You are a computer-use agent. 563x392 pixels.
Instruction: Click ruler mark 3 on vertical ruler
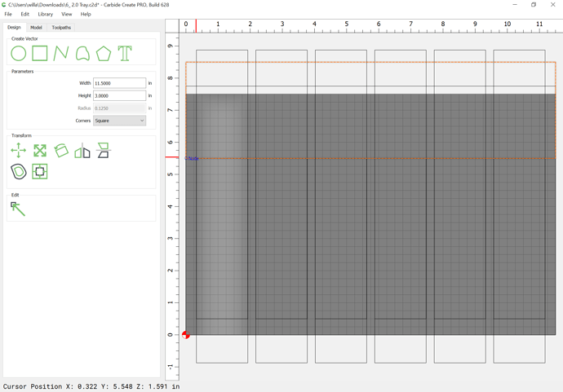(x=171, y=239)
